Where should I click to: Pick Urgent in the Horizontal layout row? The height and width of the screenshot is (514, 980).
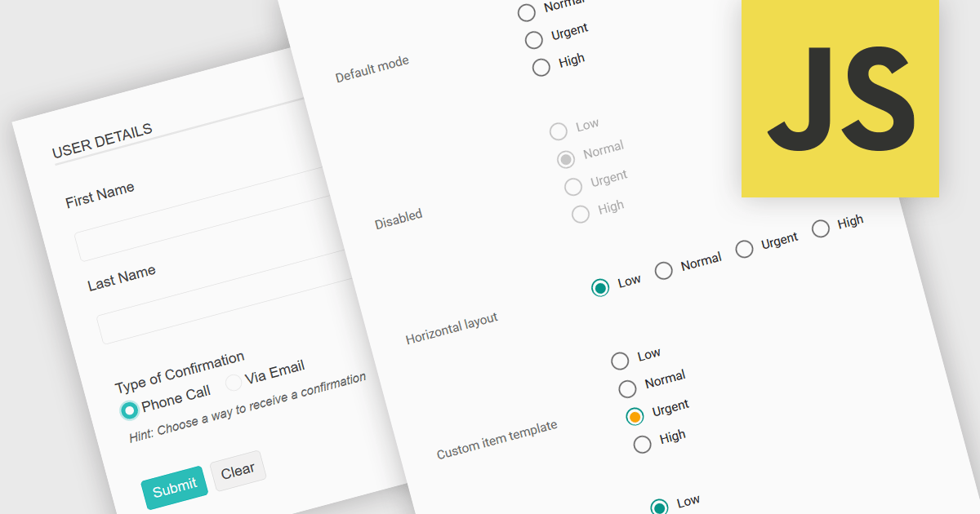point(744,249)
